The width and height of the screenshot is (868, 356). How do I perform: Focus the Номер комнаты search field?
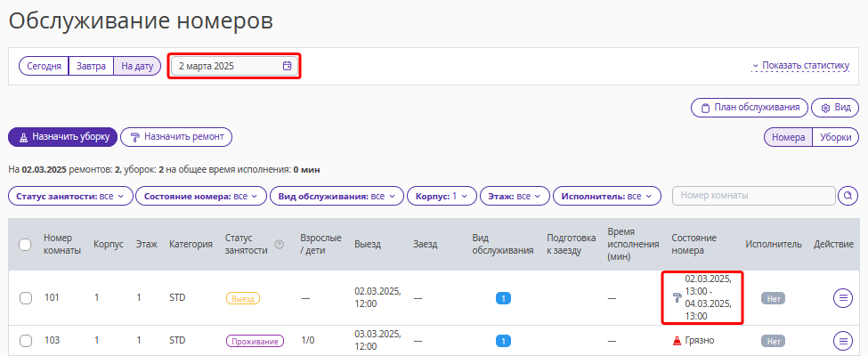pyautogui.click(x=753, y=196)
